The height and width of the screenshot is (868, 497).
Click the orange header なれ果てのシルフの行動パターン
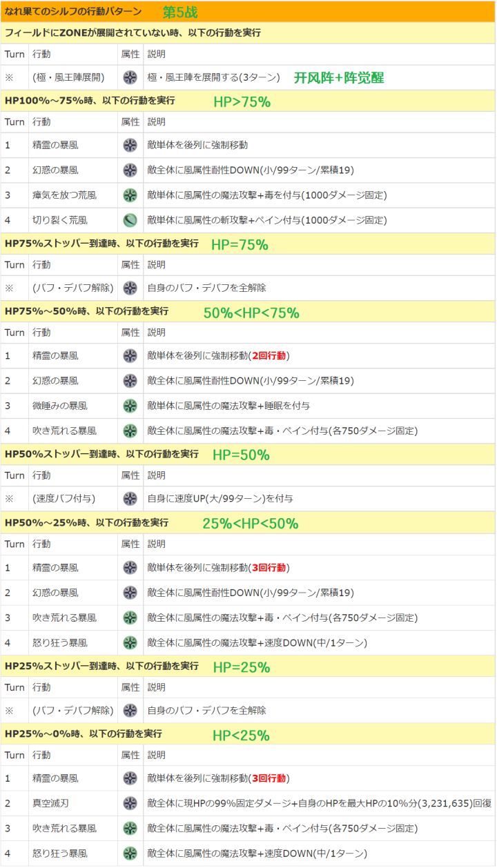pos(73,11)
